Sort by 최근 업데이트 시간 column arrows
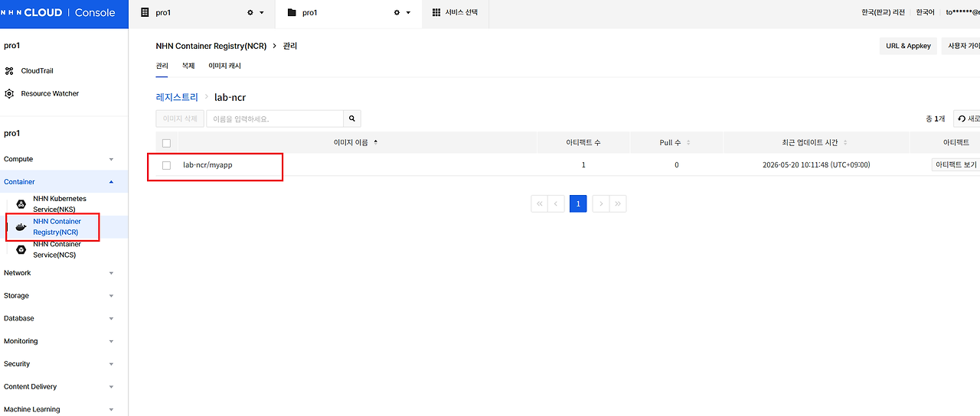The image size is (980, 416). pyautogui.click(x=845, y=143)
